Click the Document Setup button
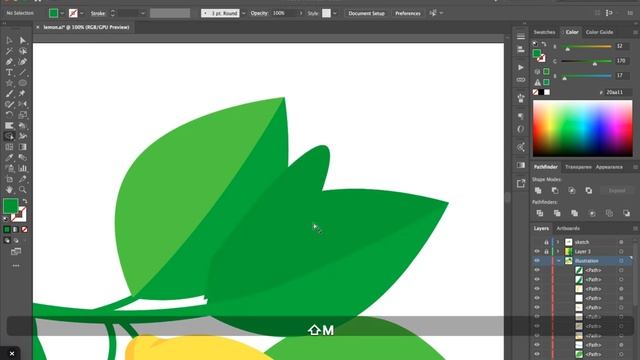Image resolution: width=640 pixels, height=360 pixels. click(366, 13)
